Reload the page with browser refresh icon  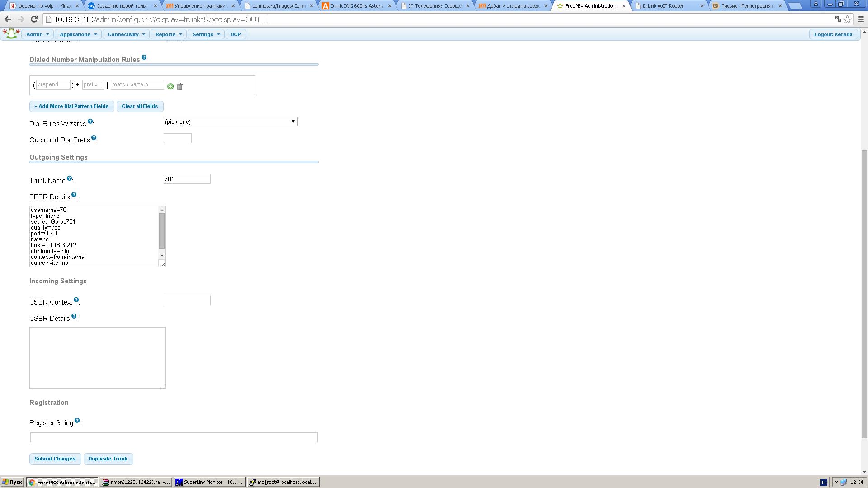[34, 19]
